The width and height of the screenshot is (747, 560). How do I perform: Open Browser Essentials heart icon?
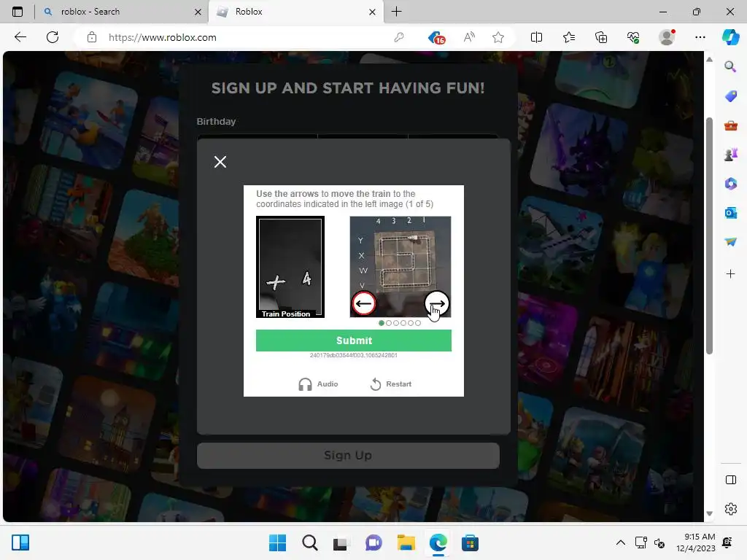[633, 37]
